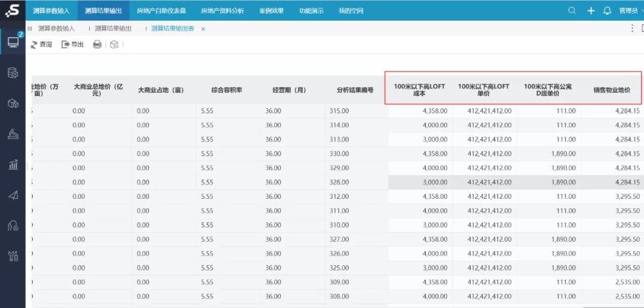Select the cell with result number 329.00
The height and width of the screenshot is (308, 644).
[x=356, y=168]
